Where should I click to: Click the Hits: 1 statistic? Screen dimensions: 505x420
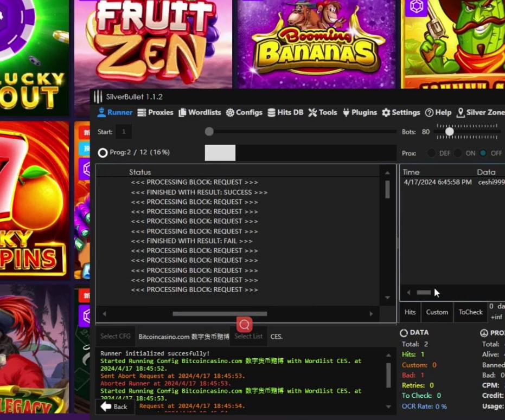(x=413, y=354)
